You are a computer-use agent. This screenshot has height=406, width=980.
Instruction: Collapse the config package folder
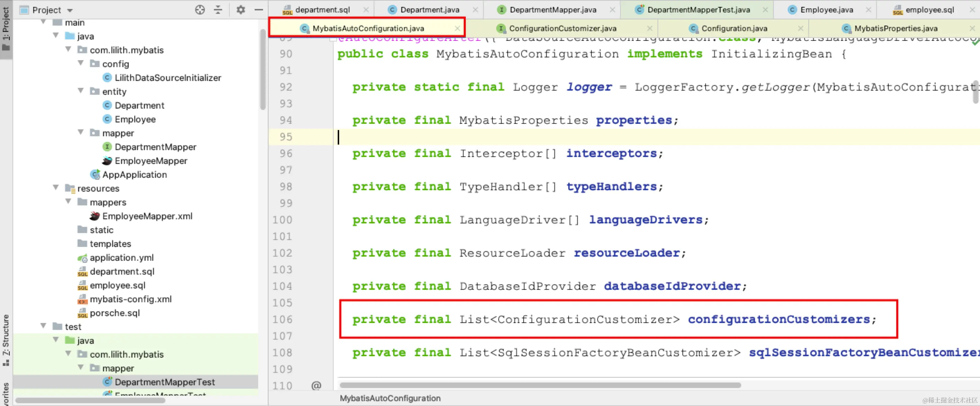tap(81, 63)
